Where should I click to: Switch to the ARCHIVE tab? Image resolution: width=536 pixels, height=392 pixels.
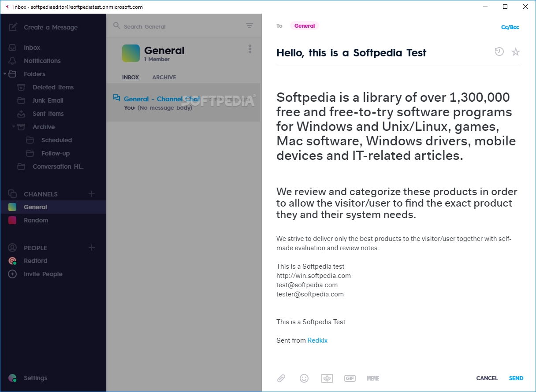coord(164,78)
